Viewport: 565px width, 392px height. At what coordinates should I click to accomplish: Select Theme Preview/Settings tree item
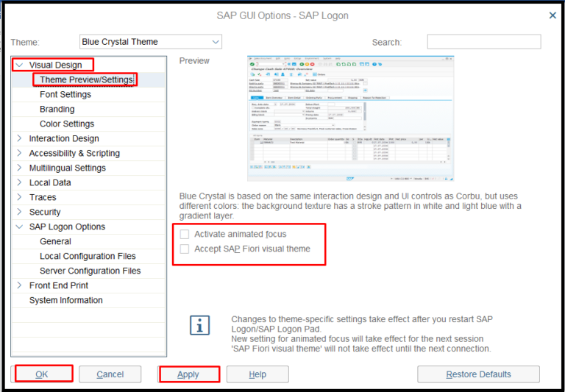coord(86,79)
